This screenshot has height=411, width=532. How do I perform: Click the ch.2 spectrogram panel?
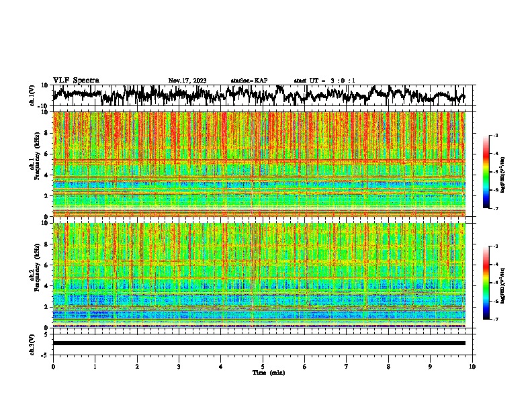259,275
